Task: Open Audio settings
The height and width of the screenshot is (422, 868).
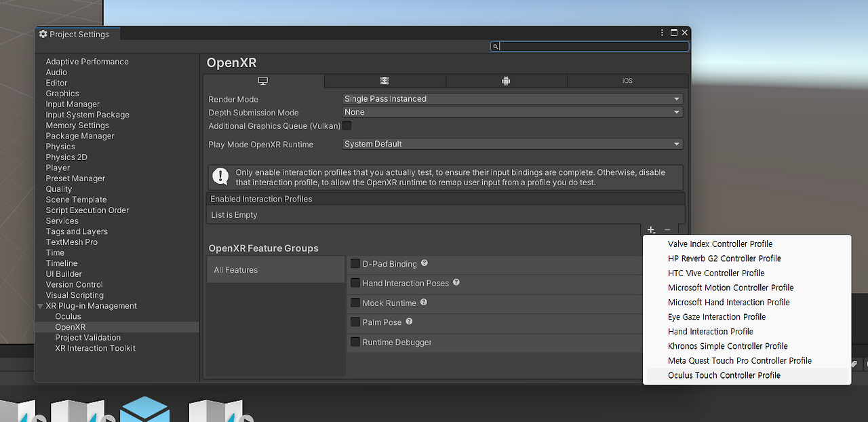Action: coord(56,73)
